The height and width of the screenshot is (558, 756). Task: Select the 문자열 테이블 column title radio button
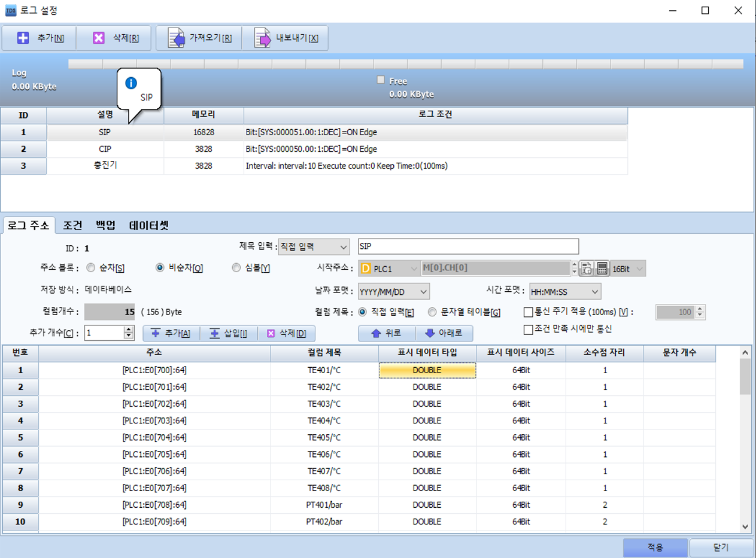click(x=433, y=312)
